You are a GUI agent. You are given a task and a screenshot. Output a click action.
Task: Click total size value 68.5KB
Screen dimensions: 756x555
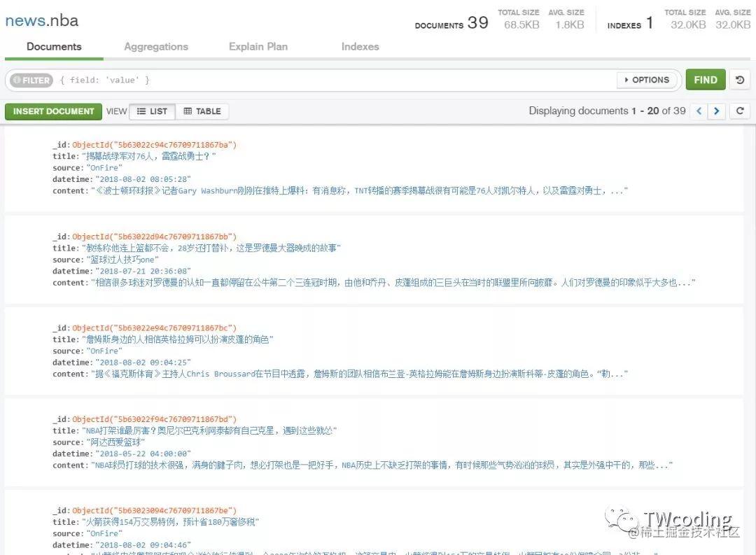pos(521,24)
